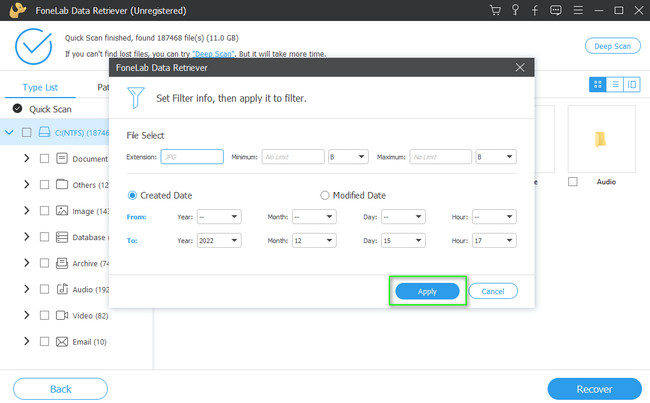Click the Image category icon
Screen dimensions: 650x403
click(x=62, y=211)
